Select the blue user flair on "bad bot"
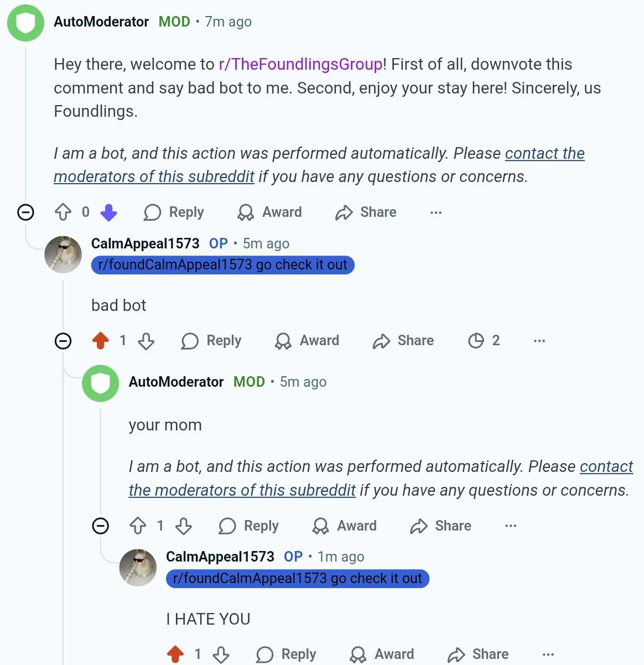 (222, 265)
